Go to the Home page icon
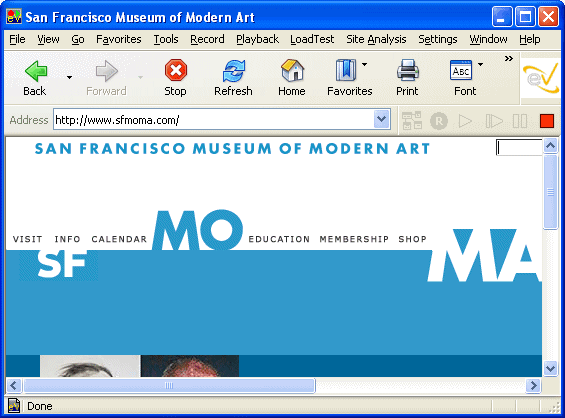The width and height of the screenshot is (565, 418). click(x=292, y=70)
